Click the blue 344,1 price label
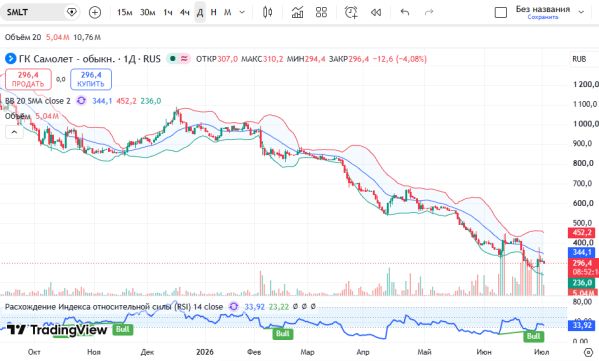599x361 pixels. tap(581, 252)
